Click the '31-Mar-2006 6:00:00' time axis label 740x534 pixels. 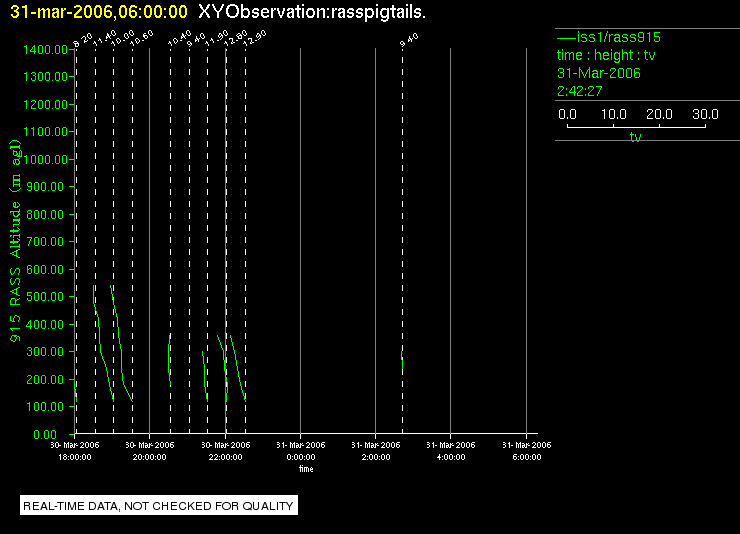point(527,451)
